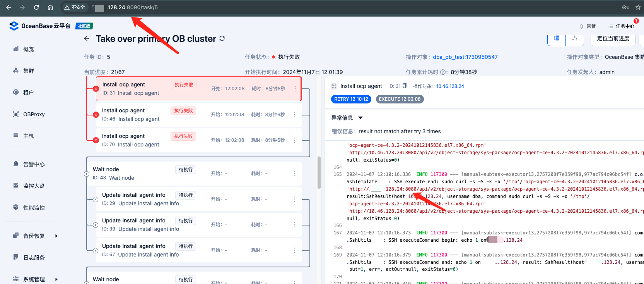Open more options for Install ocp agent ID 46

295,115
